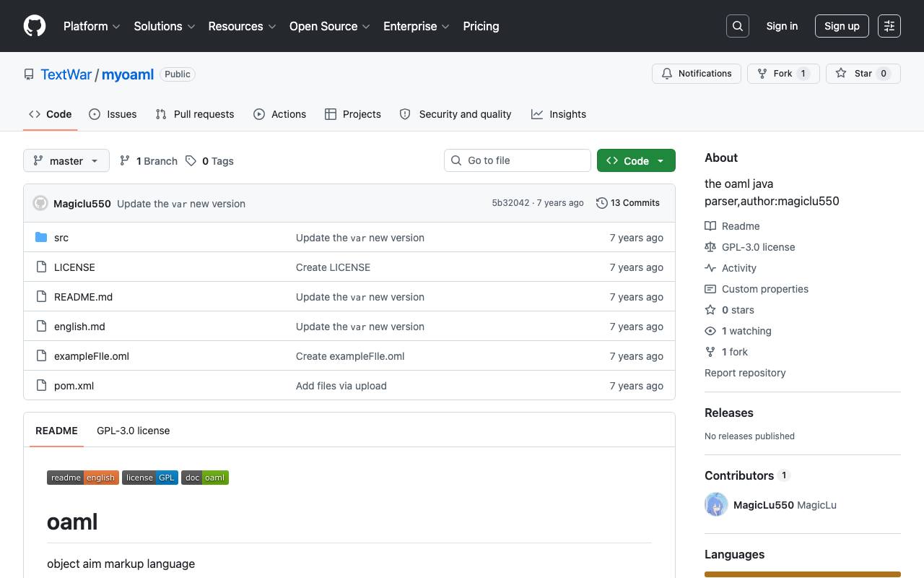Click the star icon beside 0 stars

(x=710, y=310)
